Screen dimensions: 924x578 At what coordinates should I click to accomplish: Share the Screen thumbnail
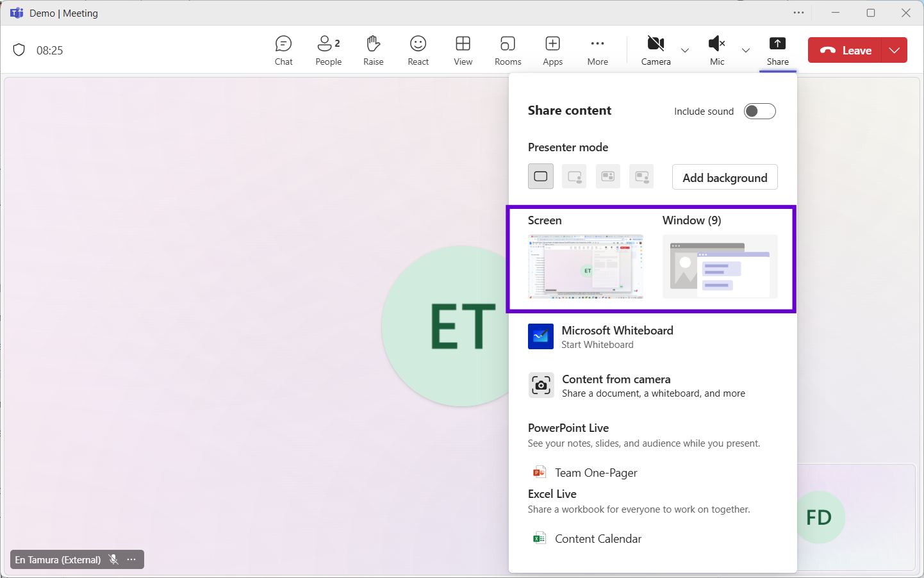[586, 267]
